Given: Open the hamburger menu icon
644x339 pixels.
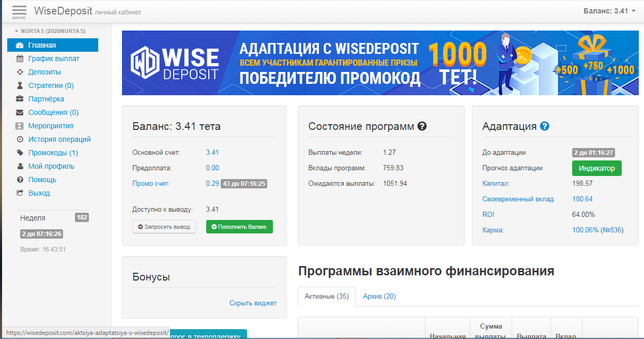Looking at the screenshot, I should pos(19,11).
